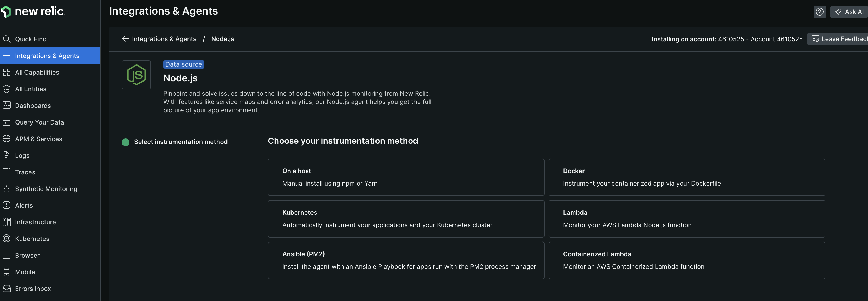Click the Alerts exclamation icon
868x301 pixels.
7,205
